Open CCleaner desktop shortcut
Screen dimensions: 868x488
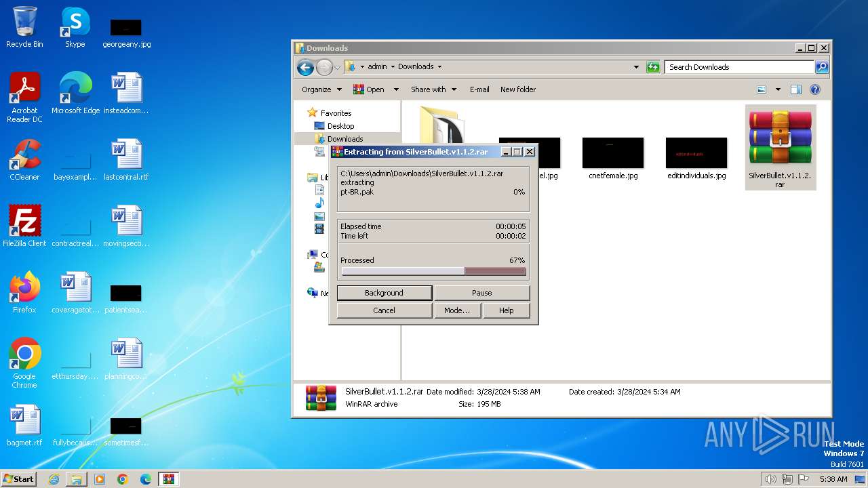[24, 160]
